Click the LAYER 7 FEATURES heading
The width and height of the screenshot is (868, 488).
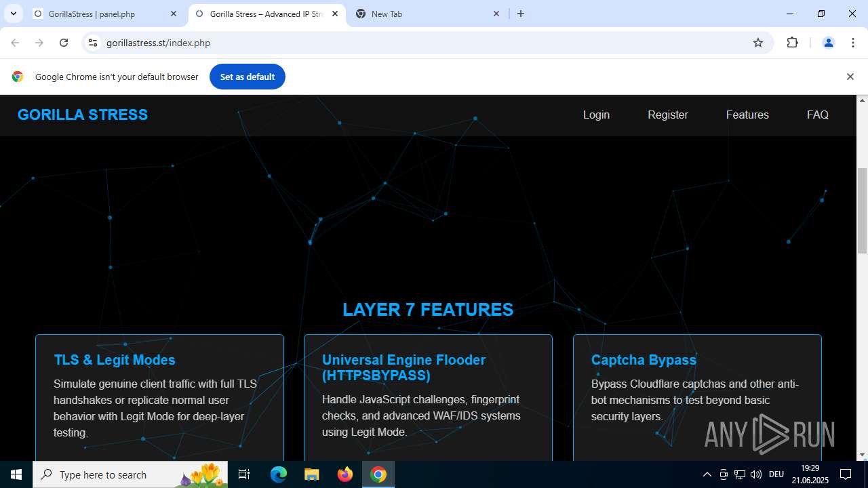point(428,310)
